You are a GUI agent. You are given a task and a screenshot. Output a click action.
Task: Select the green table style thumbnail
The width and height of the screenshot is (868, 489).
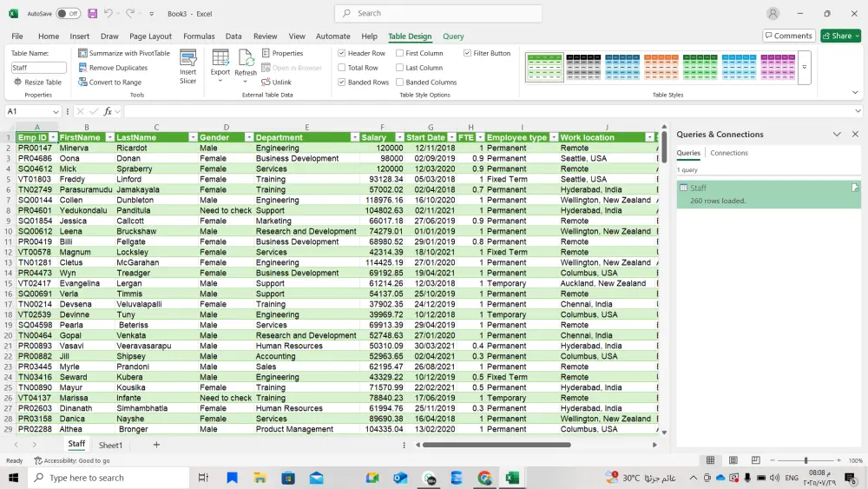[544, 68]
